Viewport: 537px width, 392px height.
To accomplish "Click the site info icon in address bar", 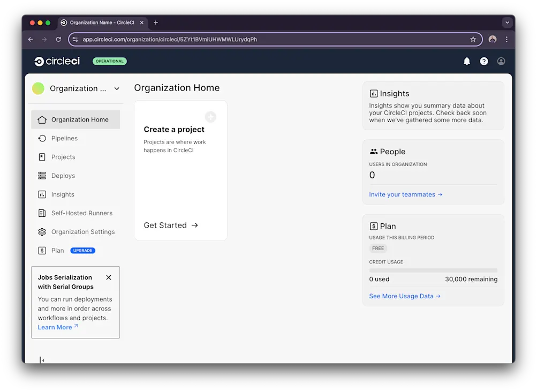I will (x=75, y=40).
